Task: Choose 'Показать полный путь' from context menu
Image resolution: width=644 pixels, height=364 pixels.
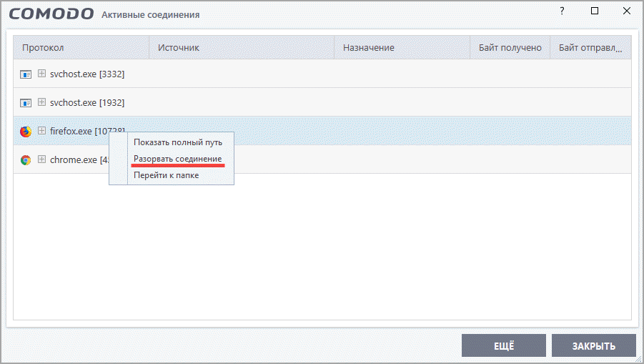Action: click(177, 142)
